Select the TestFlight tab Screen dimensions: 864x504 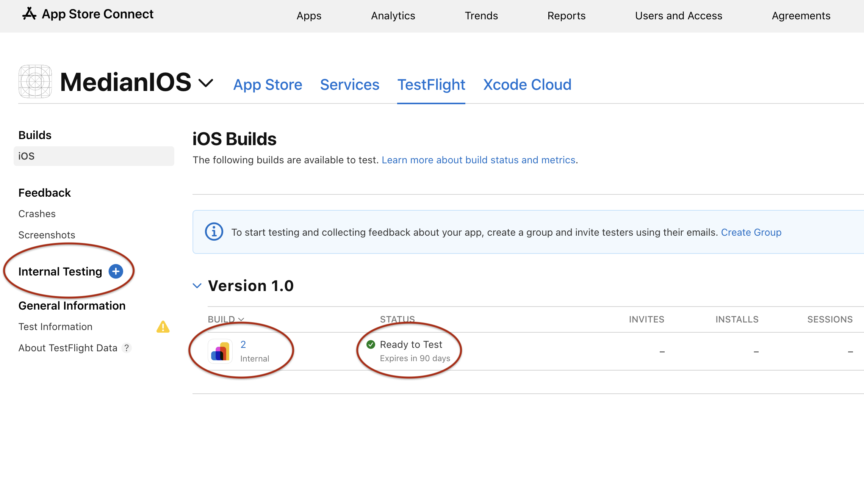coord(431,84)
